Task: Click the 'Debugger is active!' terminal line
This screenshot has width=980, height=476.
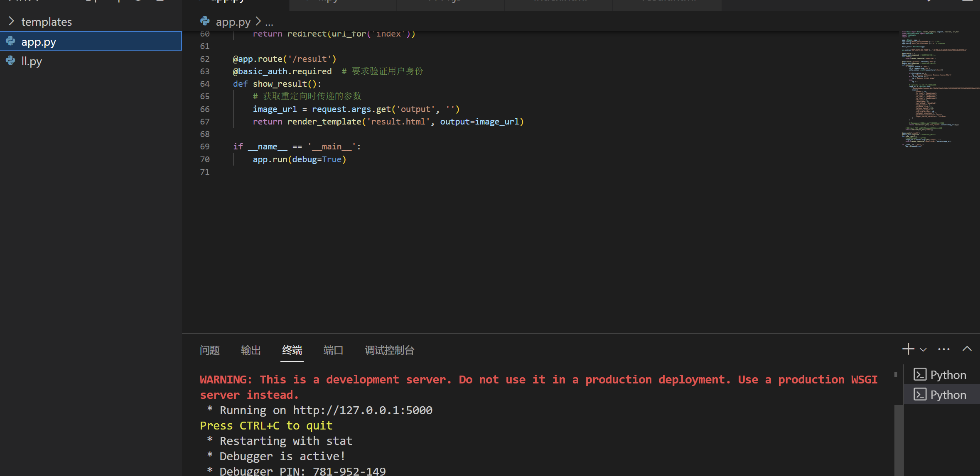Action: pyautogui.click(x=282, y=456)
